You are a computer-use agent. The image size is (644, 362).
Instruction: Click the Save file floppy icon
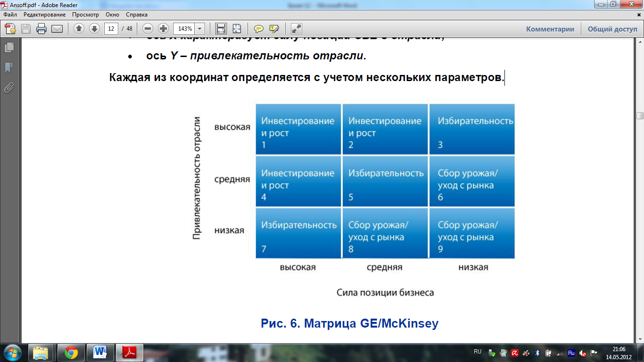pyautogui.click(x=26, y=29)
